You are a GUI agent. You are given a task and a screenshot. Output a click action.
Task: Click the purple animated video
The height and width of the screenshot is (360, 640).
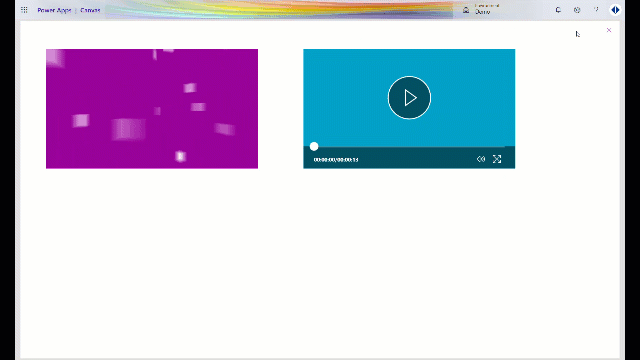click(x=152, y=109)
